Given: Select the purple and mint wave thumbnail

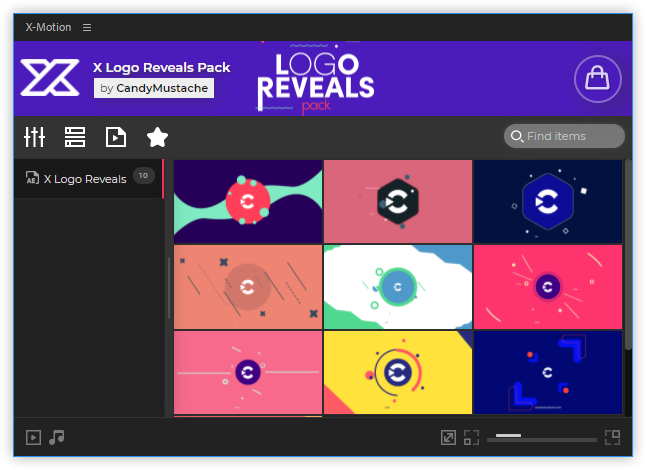Looking at the screenshot, I should coord(248,201).
